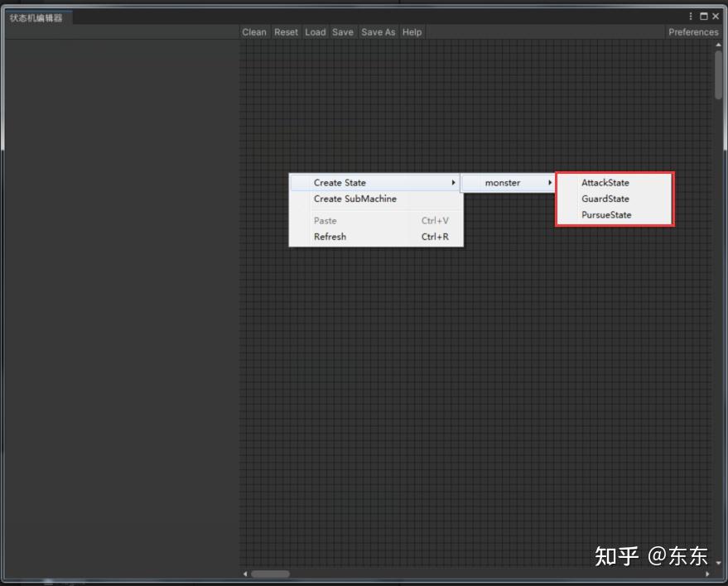Image resolution: width=728 pixels, height=586 pixels.
Task: Expand the Create State submenu arrow
Action: tap(453, 182)
